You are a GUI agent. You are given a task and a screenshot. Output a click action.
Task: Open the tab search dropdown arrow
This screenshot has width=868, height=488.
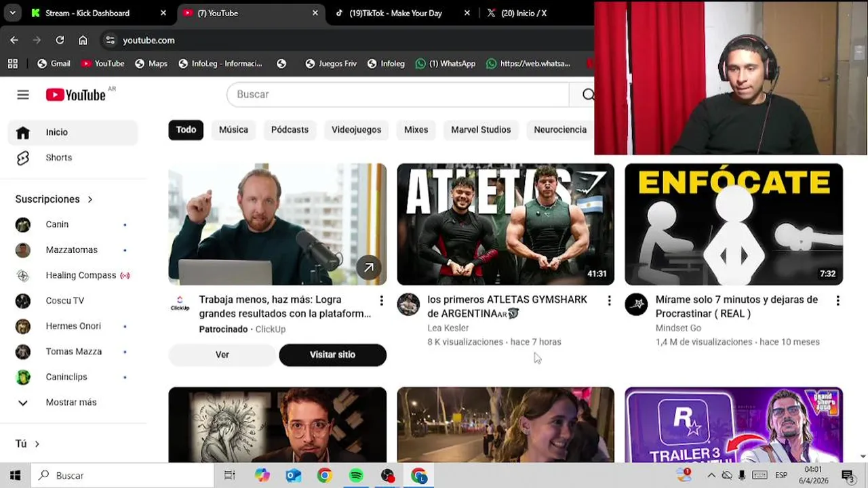pos(12,13)
